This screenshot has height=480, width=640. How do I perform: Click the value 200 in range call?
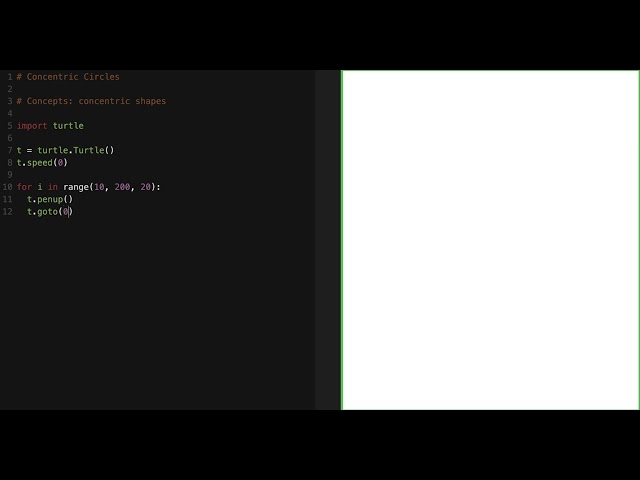(122, 187)
